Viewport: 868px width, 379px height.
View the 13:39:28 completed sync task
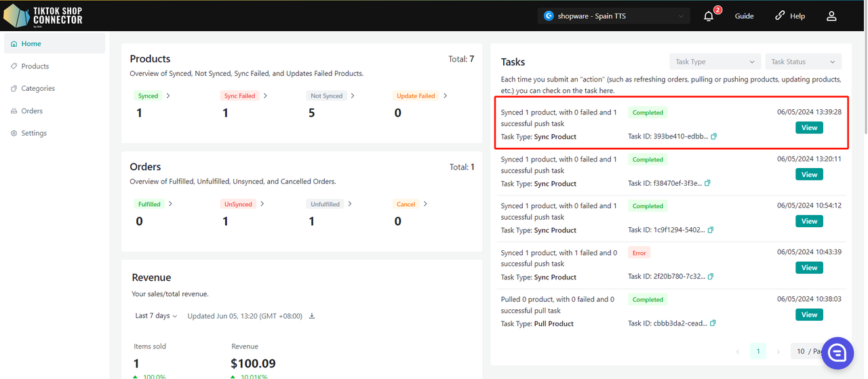(x=809, y=127)
